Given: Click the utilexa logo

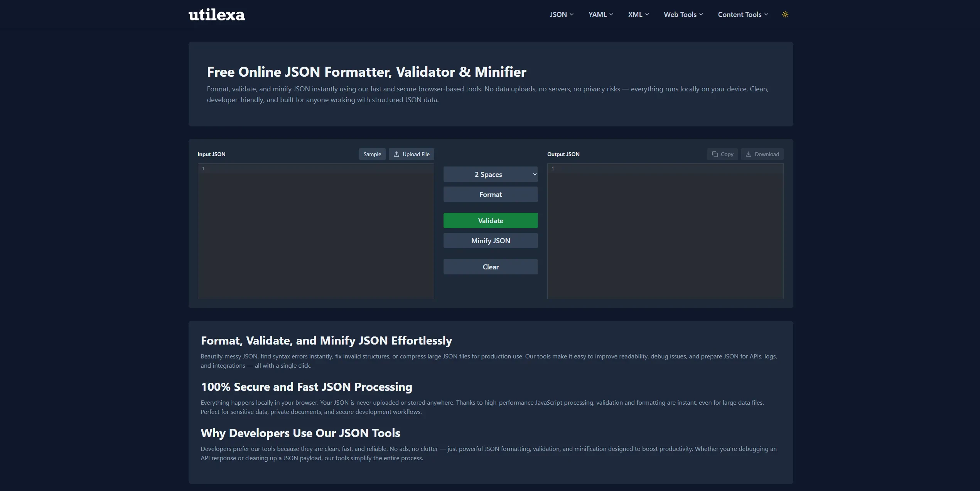Looking at the screenshot, I should pos(217,15).
